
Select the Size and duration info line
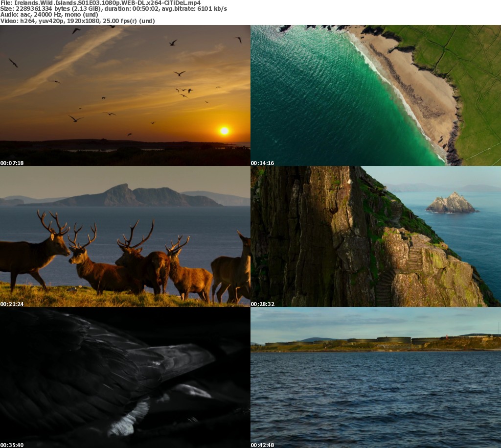(x=114, y=9)
